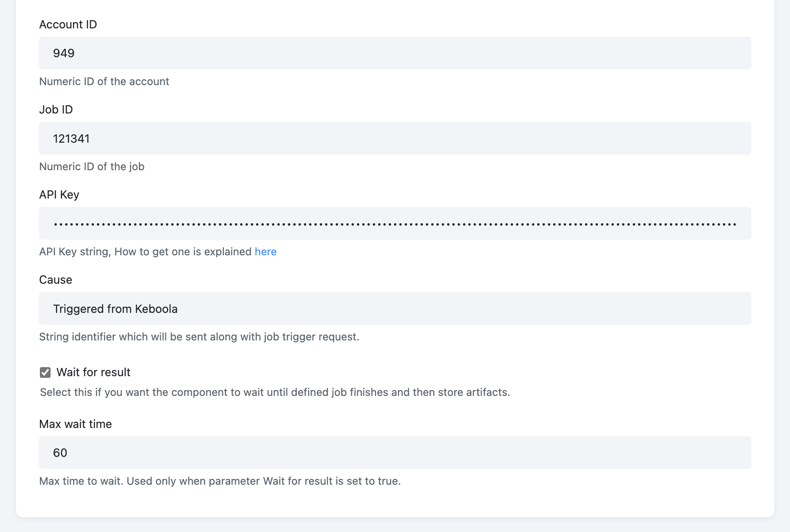Click the 'Account ID' field label
The image size is (790, 532).
(68, 25)
